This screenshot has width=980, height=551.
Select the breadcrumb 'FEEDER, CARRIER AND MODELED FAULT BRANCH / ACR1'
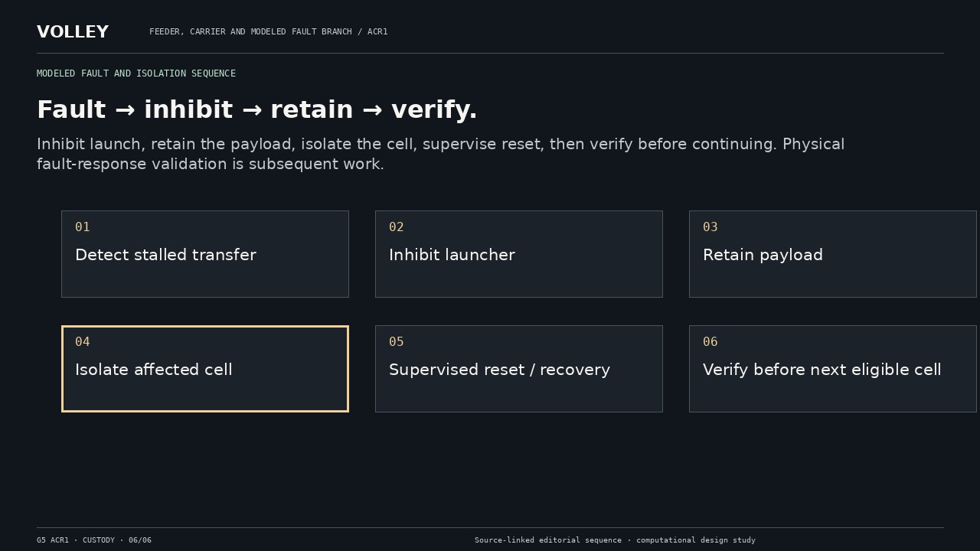click(269, 32)
